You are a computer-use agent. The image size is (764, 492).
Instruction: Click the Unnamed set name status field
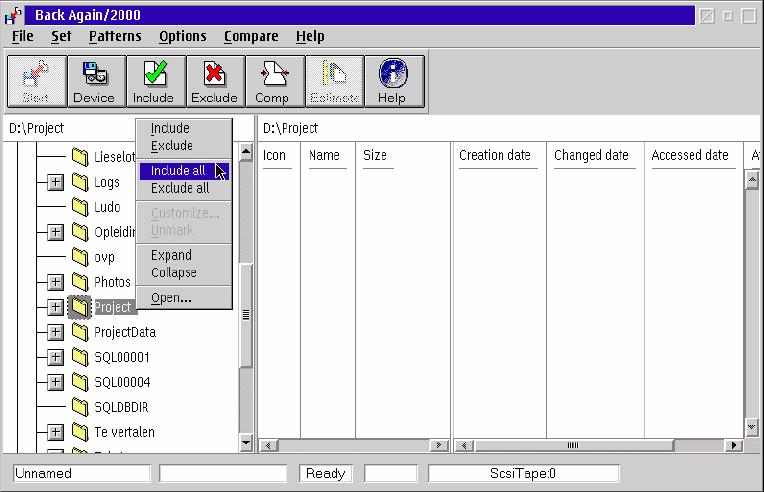(x=82, y=473)
